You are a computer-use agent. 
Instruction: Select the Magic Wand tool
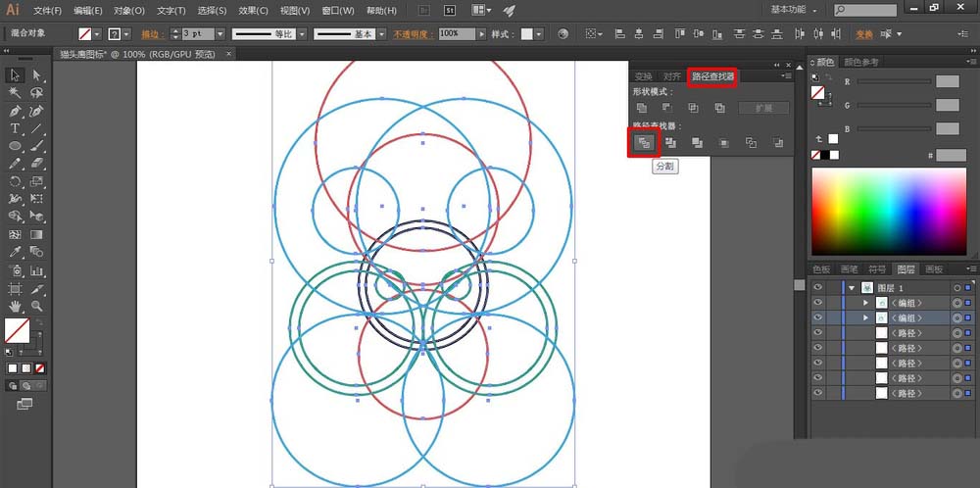15,92
